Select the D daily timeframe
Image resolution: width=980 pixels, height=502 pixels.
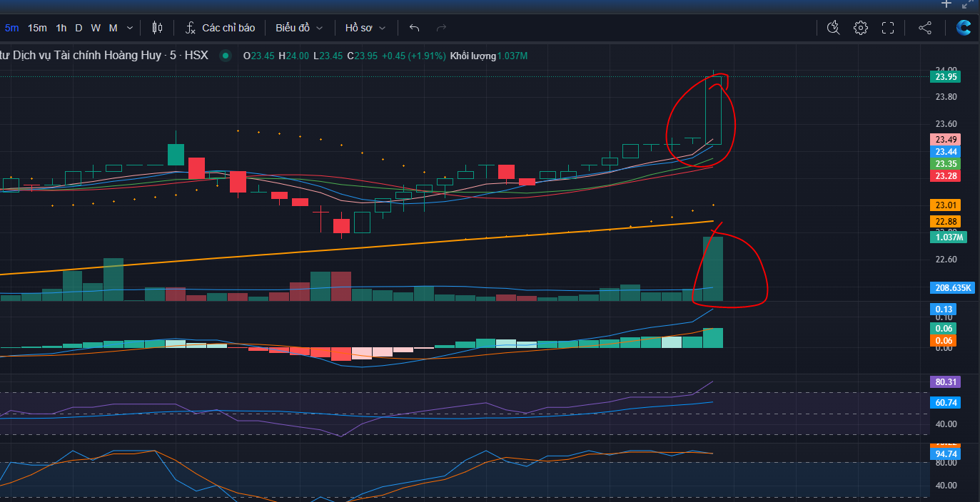point(79,28)
